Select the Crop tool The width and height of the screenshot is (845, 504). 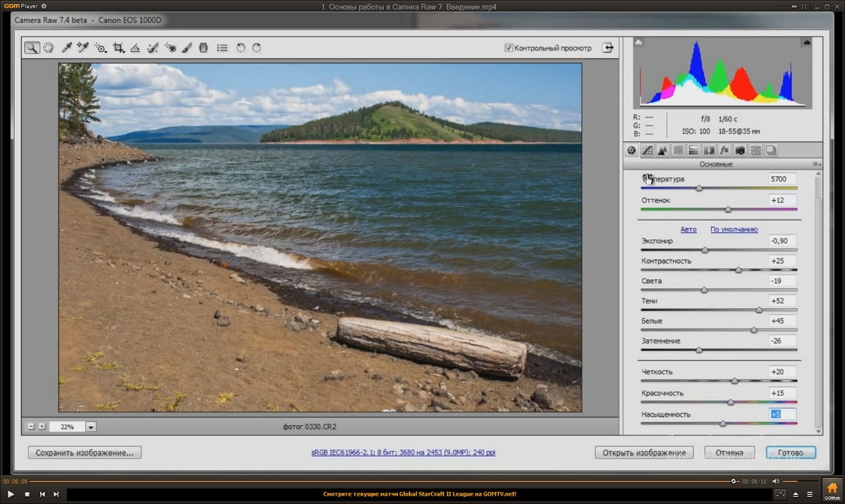point(118,48)
